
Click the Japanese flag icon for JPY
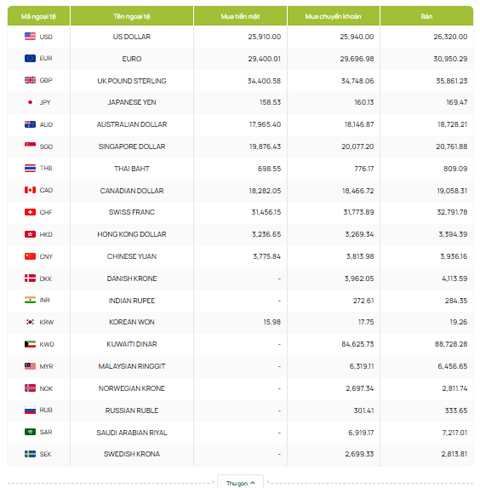pos(30,102)
